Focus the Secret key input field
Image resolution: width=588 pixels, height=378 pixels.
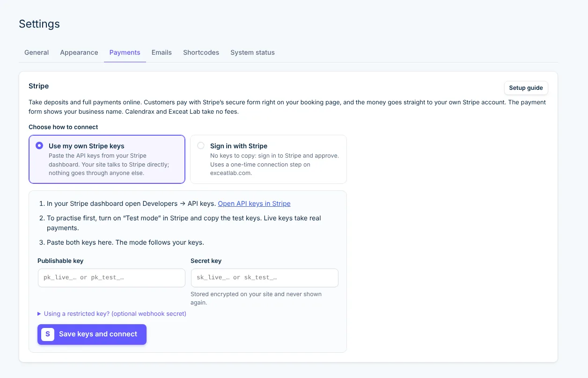tap(265, 277)
